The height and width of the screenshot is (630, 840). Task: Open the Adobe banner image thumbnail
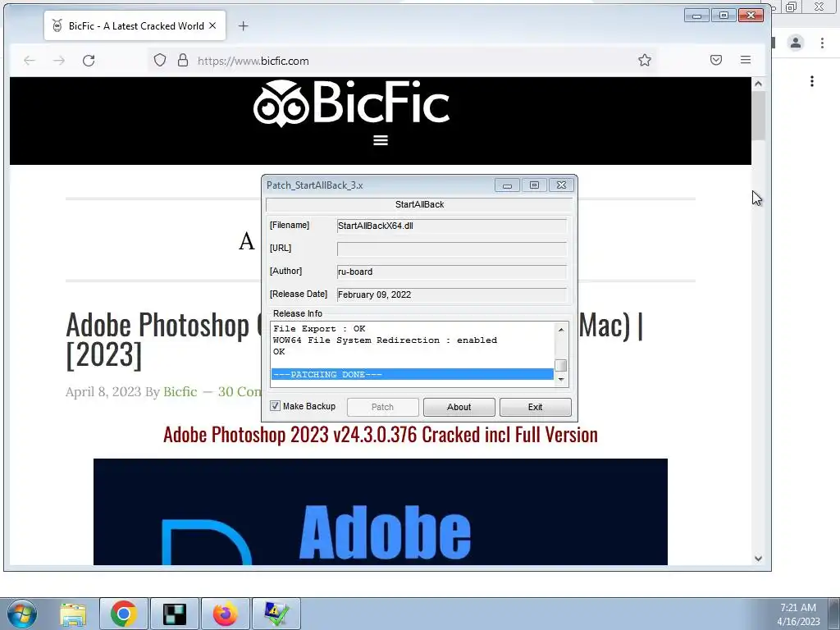(381, 512)
